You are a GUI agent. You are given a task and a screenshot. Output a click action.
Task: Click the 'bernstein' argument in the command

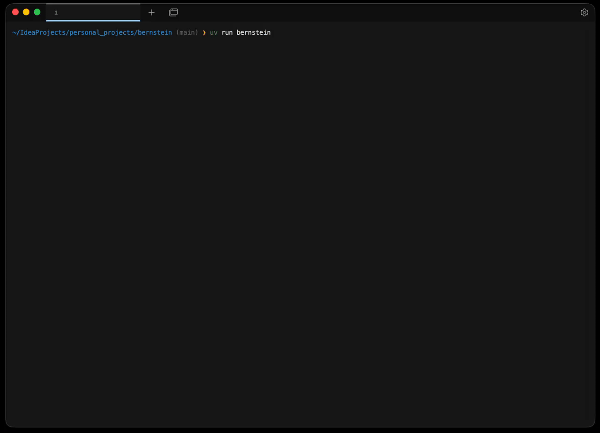253,33
